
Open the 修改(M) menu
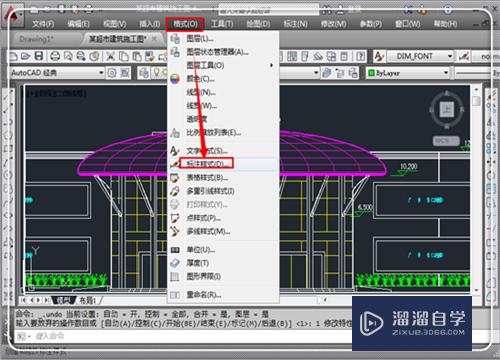pos(333,24)
